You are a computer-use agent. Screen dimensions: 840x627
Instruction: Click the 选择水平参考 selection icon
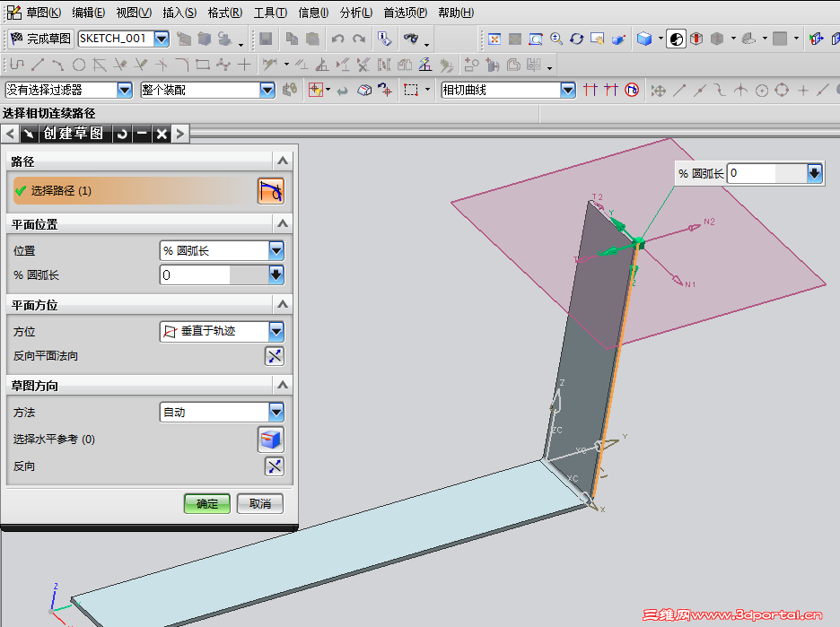pyautogui.click(x=271, y=440)
